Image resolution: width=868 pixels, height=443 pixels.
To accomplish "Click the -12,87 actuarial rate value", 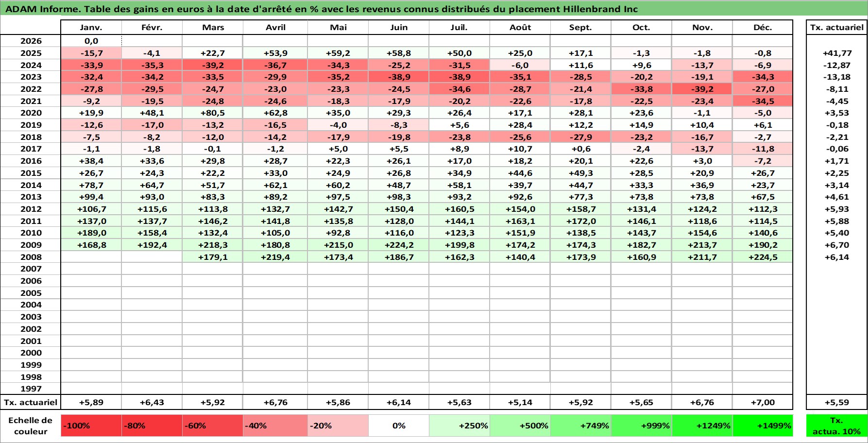I will tap(837, 65).
